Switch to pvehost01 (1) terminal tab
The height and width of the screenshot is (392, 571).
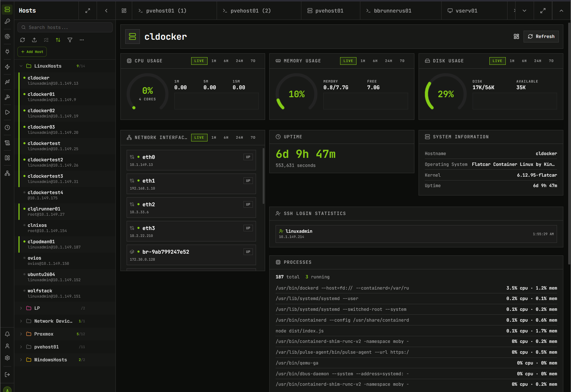click(x=174, y=11)
